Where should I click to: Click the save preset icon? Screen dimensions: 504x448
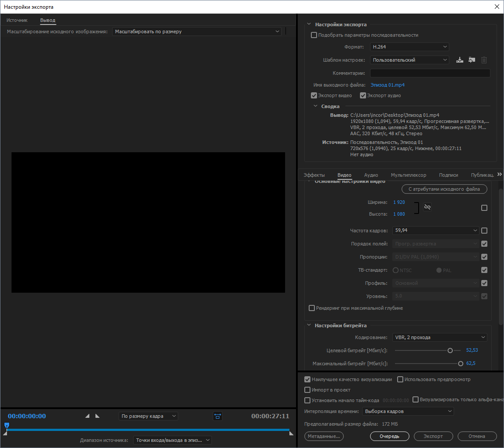coord(459,60)
